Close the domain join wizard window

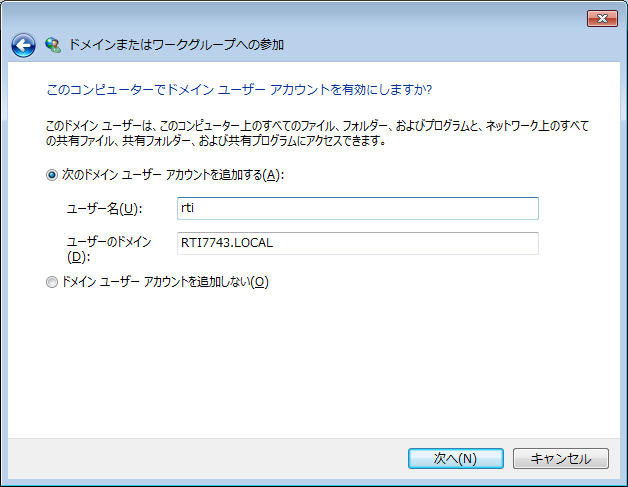(x=602, y=18)
